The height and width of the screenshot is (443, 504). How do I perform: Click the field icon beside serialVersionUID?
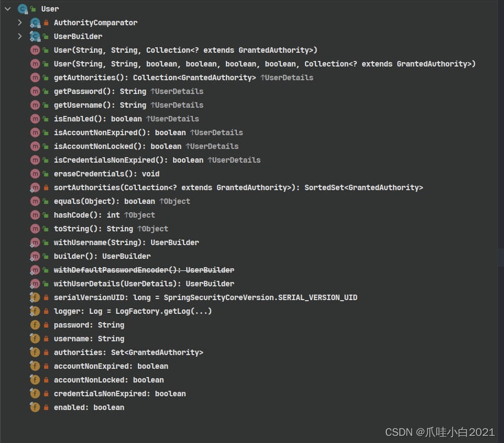(35, 297)
